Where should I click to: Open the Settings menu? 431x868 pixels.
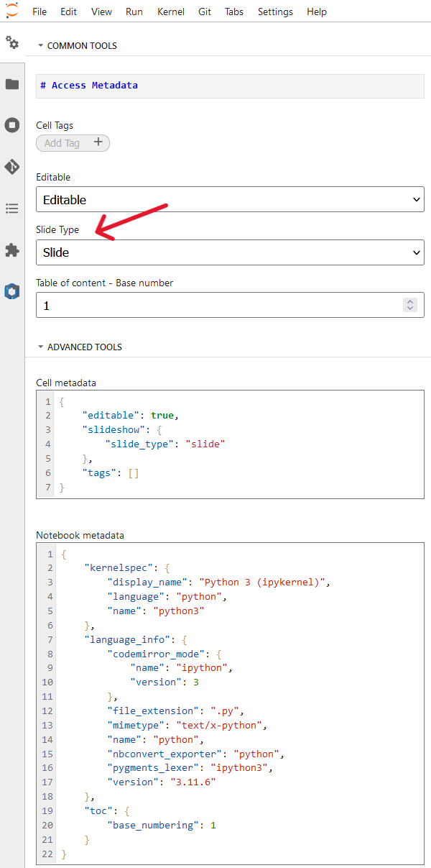tap(274, 12)
